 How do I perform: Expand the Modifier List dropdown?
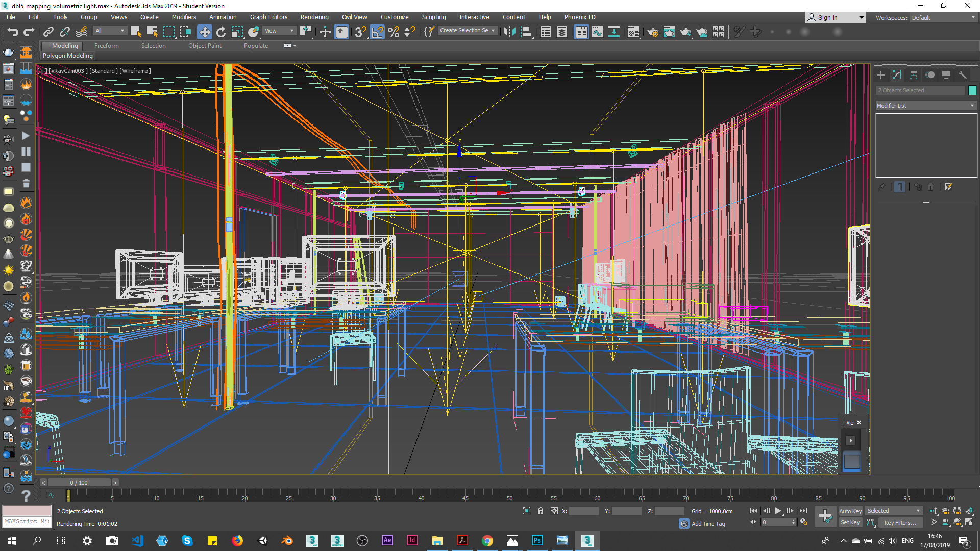click(925, 106)
